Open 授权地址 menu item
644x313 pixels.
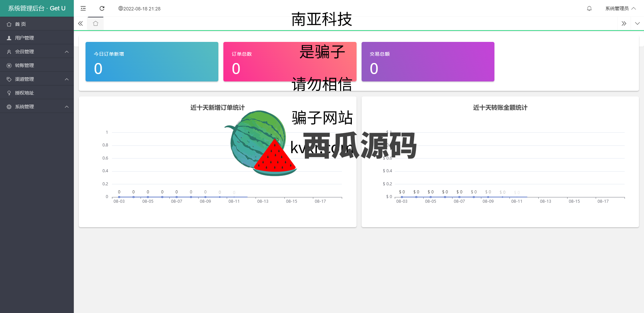pyautogui.click(x=37, y=92)
